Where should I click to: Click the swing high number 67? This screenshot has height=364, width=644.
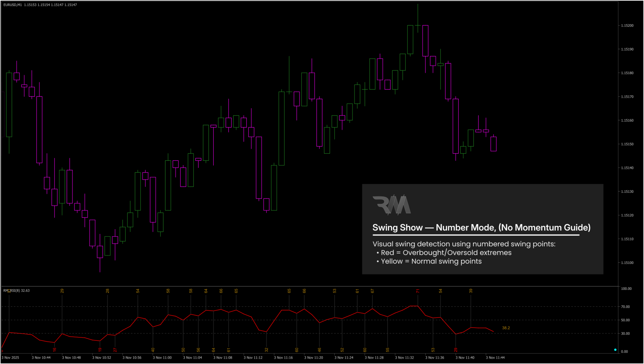click(x=372, y=291)
